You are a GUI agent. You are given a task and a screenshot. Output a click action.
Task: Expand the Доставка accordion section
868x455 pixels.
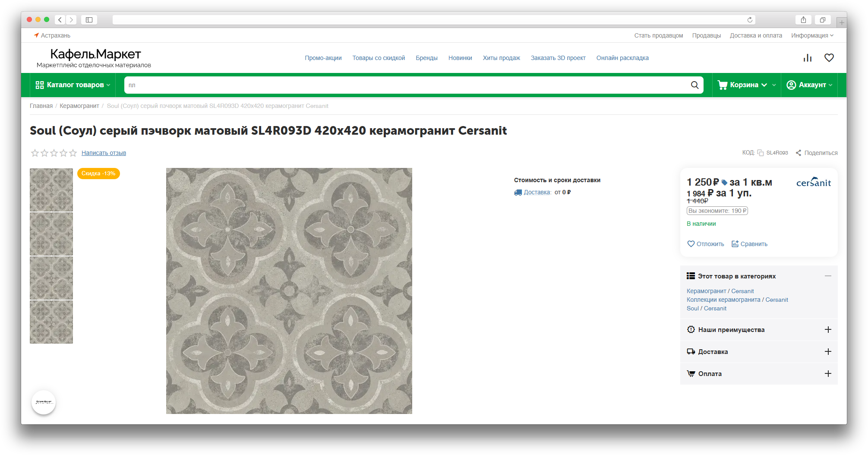tap(828, 351)
